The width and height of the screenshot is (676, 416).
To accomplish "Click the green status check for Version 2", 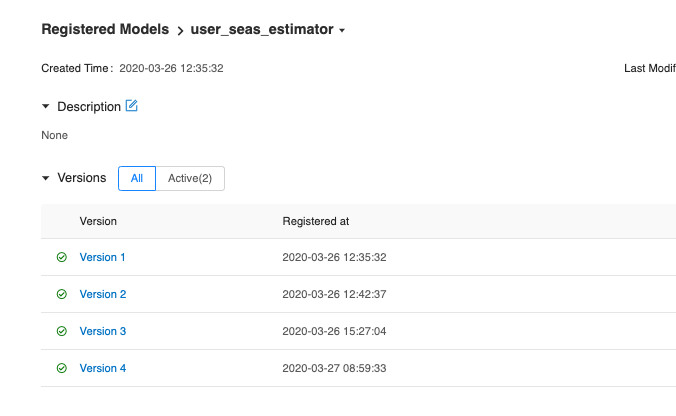I will pos(62,294).
